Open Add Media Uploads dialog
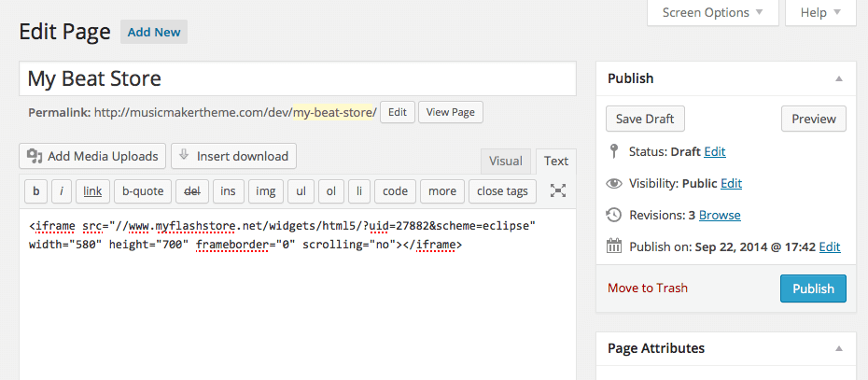The image size is (868, 380). (x=93, y=156)
